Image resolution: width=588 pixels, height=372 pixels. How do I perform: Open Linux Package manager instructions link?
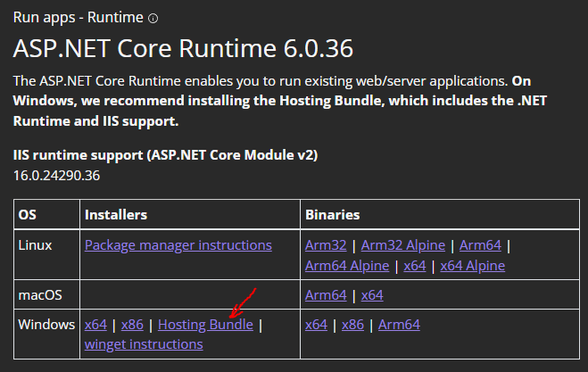pyautogui.click(x=178, y=244)
